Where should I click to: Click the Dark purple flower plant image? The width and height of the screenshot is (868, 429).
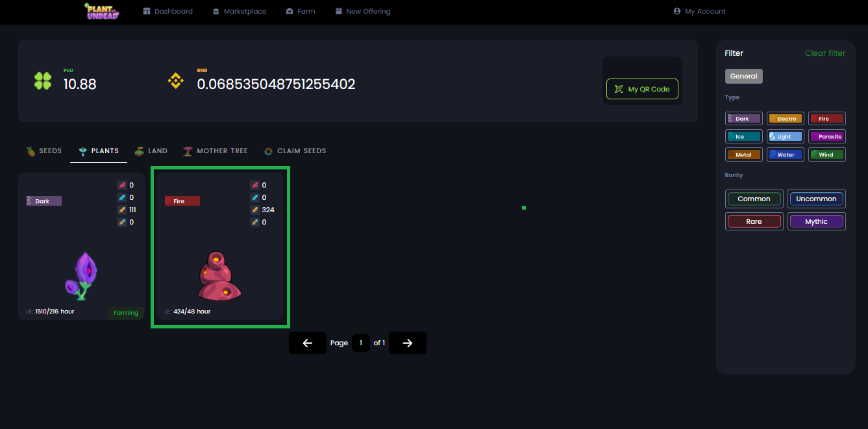(82, 276)
